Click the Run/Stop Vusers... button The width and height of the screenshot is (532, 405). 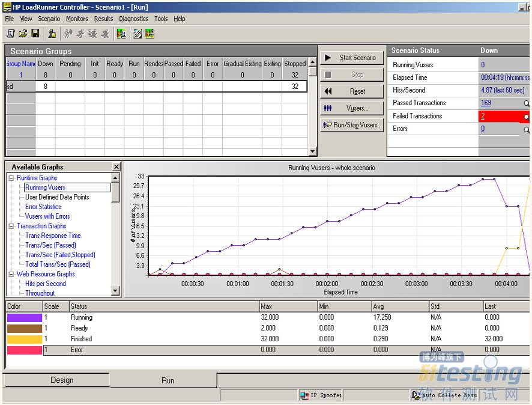[352, 125]
